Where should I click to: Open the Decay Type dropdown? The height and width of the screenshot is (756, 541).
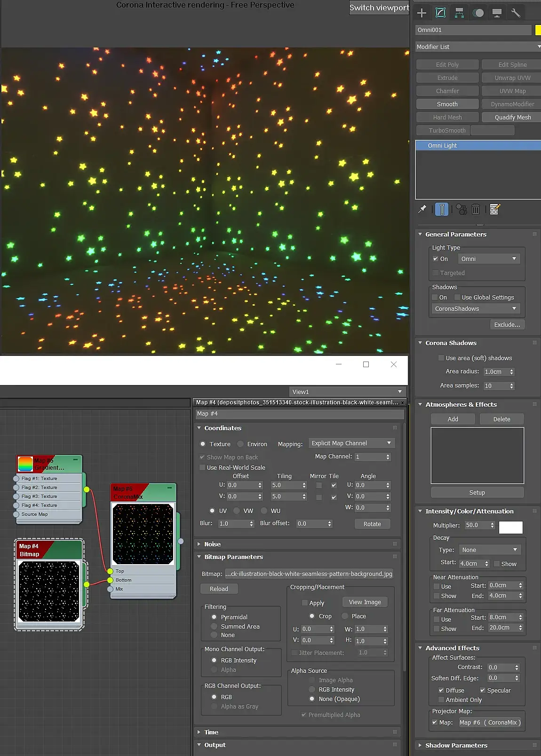click(489, 550)
